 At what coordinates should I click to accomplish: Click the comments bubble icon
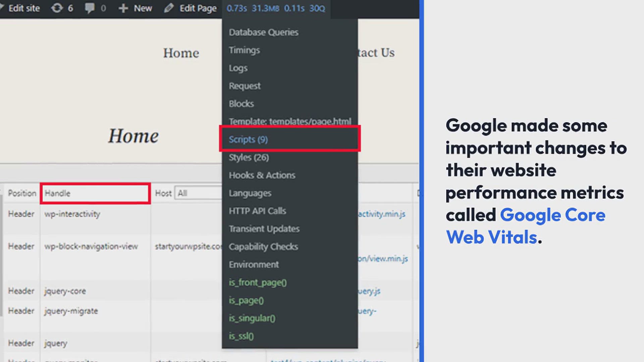89,8
